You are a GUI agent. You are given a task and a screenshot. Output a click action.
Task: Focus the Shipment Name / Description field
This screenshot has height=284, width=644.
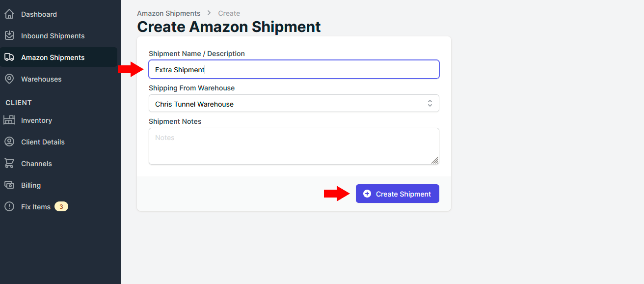(294, 69)
